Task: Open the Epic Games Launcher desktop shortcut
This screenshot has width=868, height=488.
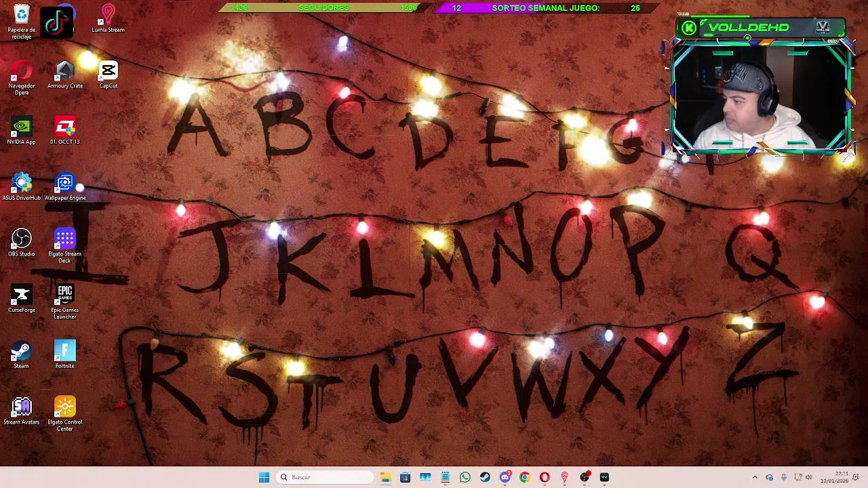Action: [x=65, y=302]
